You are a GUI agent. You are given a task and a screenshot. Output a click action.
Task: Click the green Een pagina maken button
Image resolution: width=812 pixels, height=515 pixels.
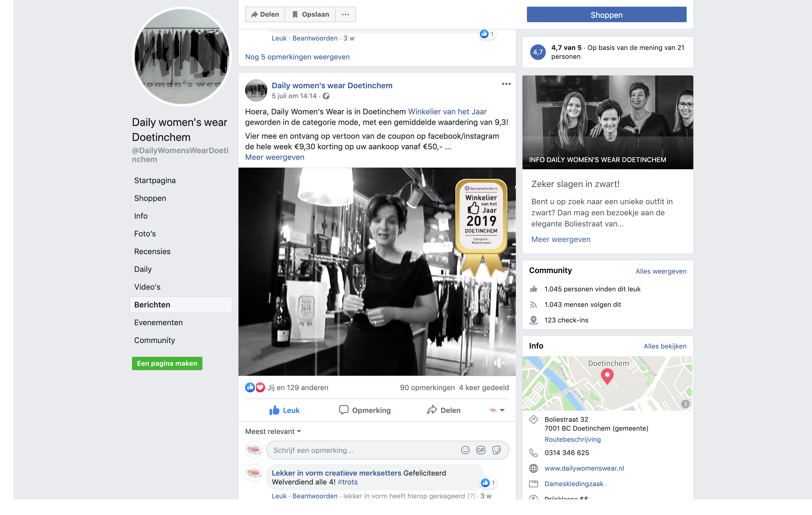pos(167,363)
